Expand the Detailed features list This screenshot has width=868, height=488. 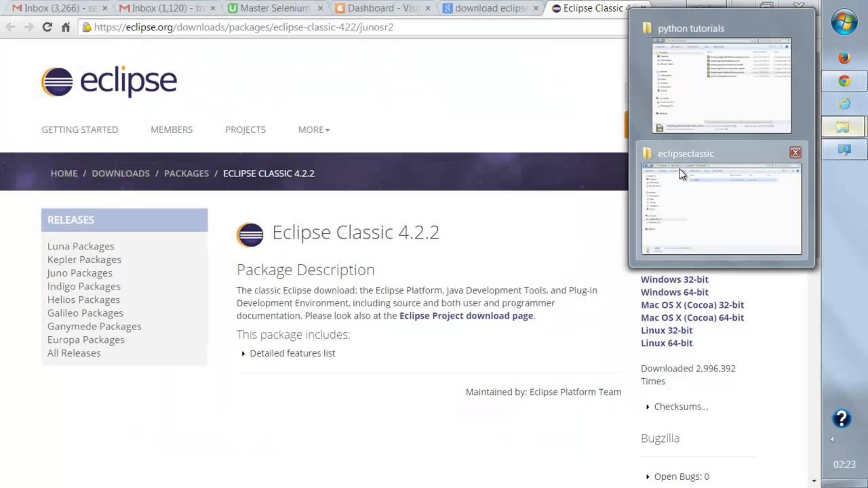(x=288, y=353)
